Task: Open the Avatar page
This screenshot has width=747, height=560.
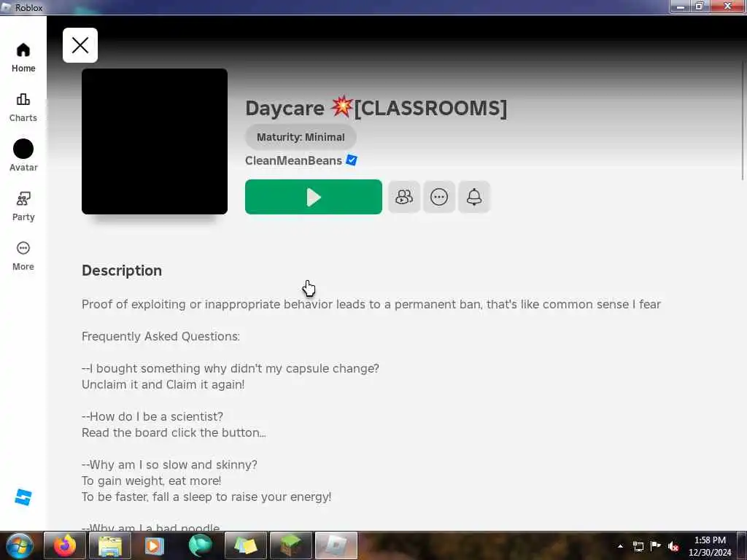Action: point(23,156)
